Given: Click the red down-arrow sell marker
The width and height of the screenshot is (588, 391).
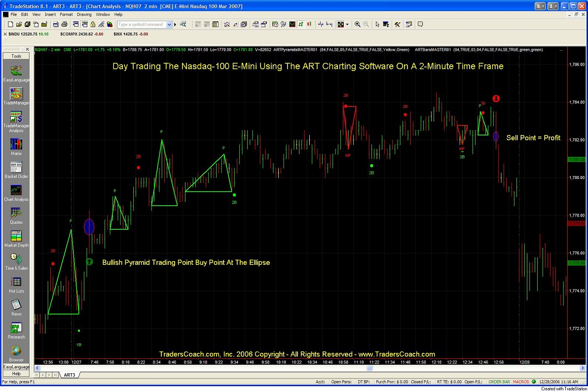Looking at the screenshot, I should click(x=496, y=99).
